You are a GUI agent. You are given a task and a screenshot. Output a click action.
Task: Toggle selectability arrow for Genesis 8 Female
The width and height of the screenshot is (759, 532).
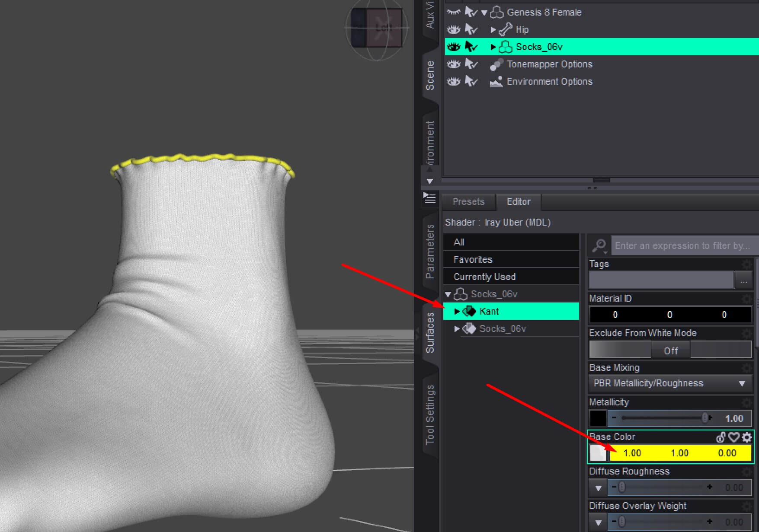[x=471, y=12]
